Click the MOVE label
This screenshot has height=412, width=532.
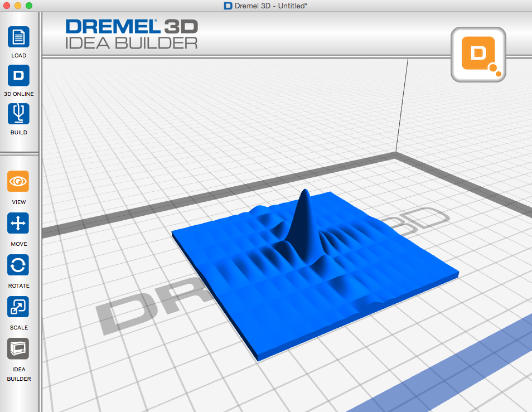[18, 244]
